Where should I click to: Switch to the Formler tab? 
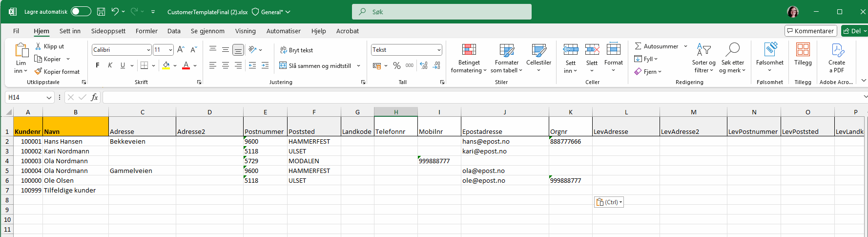point(146,31)
